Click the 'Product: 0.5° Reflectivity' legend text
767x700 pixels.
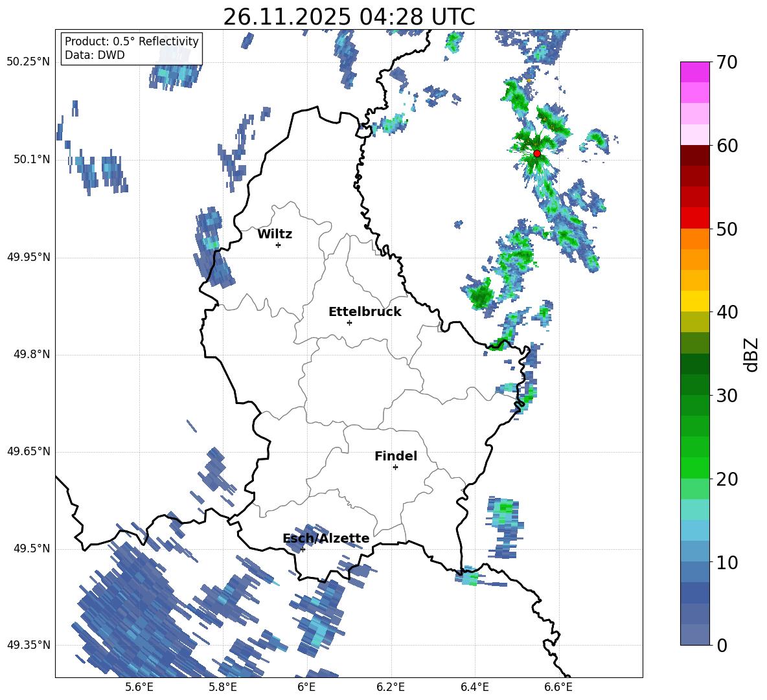132,41
